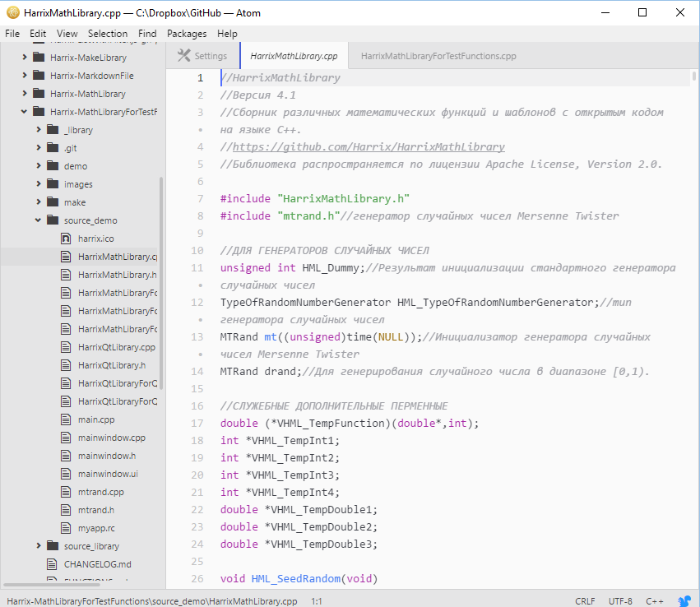Collapse the Harrix-MathLibraryForTestF folder arrow
Screen dimensions: 700x607
tap(24, 112)
